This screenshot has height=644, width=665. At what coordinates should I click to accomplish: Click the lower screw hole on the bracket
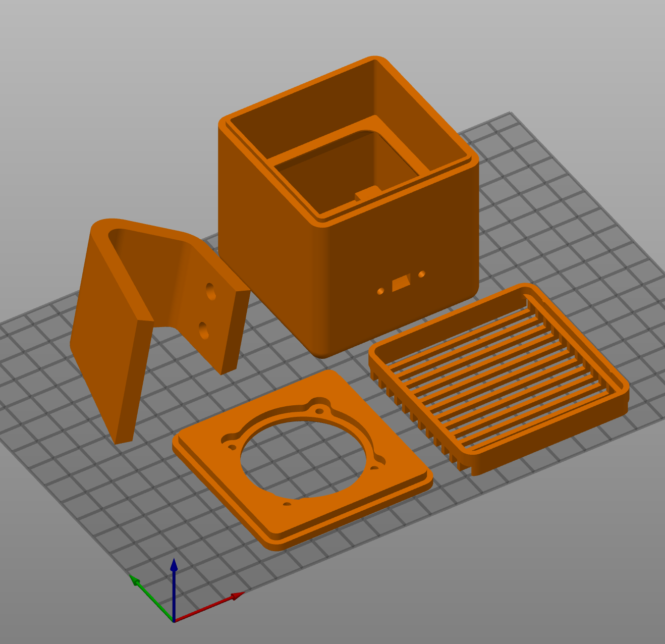[x=203, y=330]
